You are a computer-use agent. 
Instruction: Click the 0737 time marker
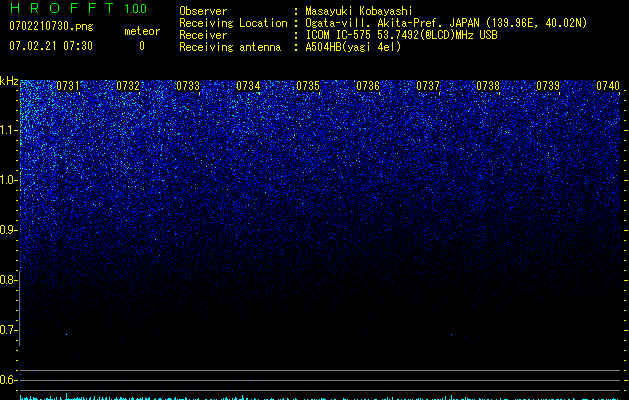tap(428, 86)
